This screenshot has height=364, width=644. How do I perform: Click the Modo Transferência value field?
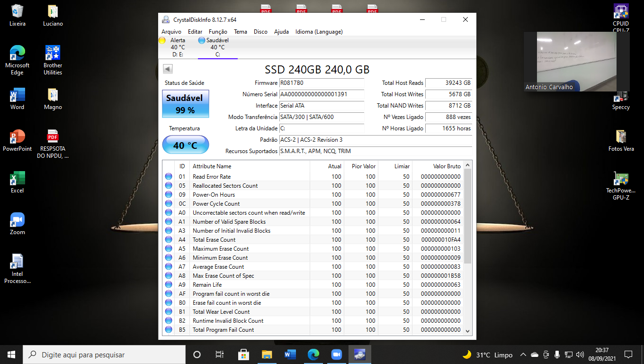coord(322,117)
